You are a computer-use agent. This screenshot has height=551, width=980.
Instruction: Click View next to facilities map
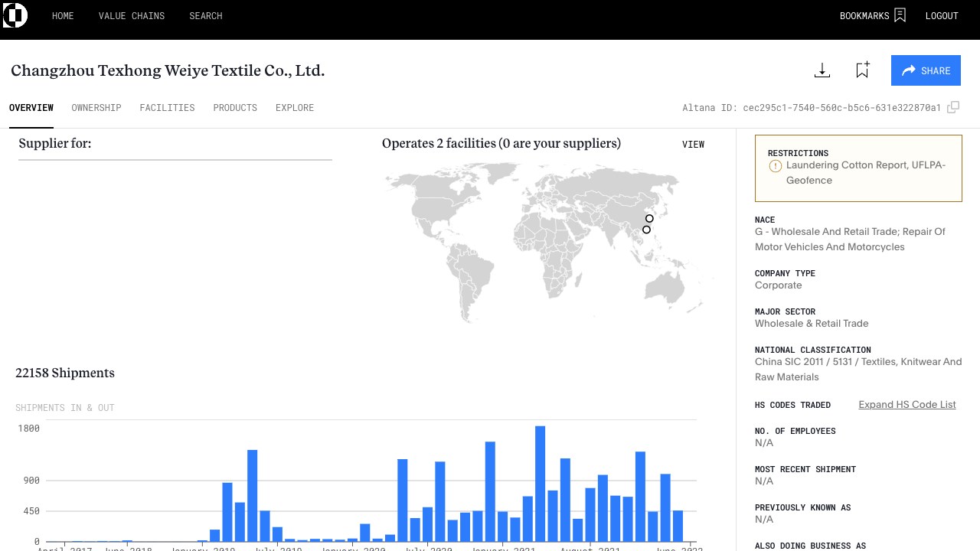(x=693, y=145)
